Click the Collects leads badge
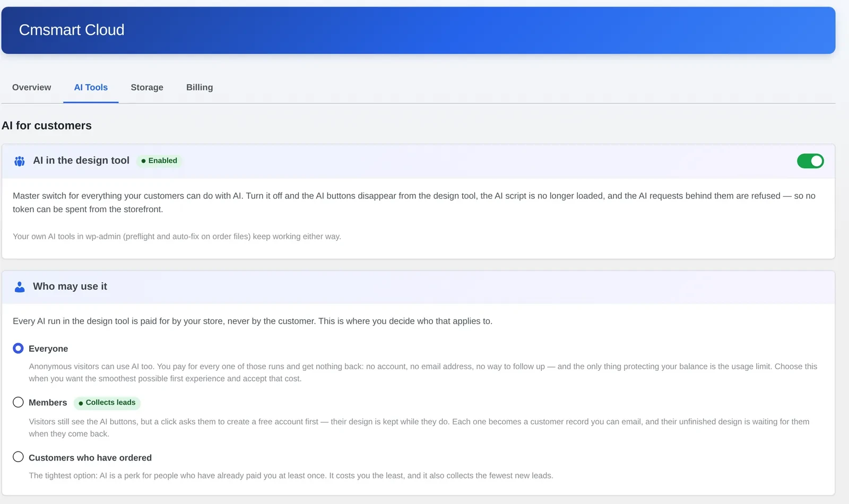 pos(107,403)
